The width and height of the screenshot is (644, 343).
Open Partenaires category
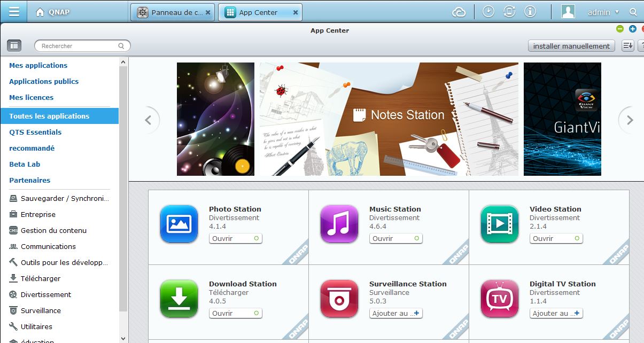[30, 180]
